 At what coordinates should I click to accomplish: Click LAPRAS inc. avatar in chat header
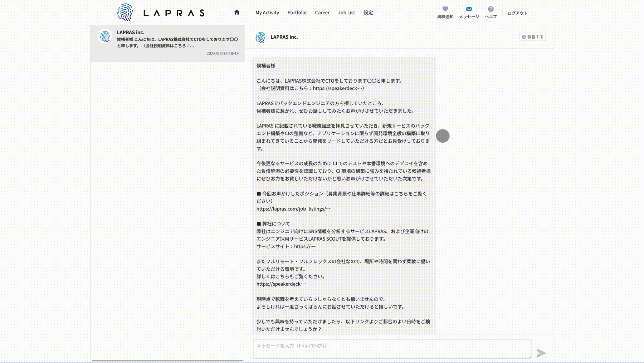[260, 37]
